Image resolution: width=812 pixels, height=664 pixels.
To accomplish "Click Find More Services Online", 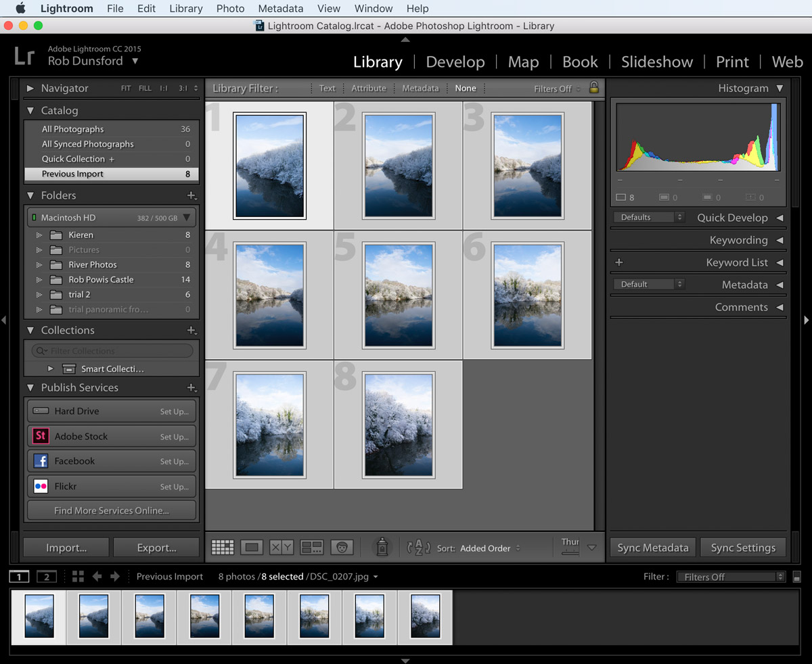I will click(x=111, y=510).
